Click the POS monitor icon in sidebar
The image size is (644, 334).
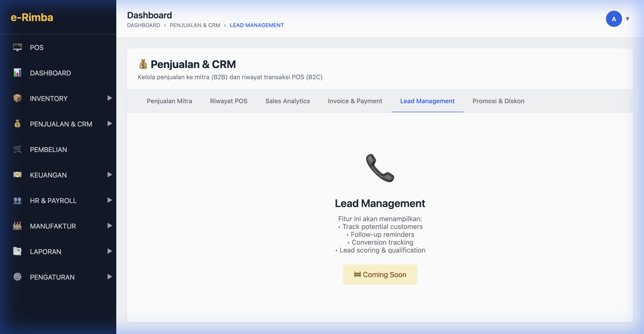coord(17,47)
